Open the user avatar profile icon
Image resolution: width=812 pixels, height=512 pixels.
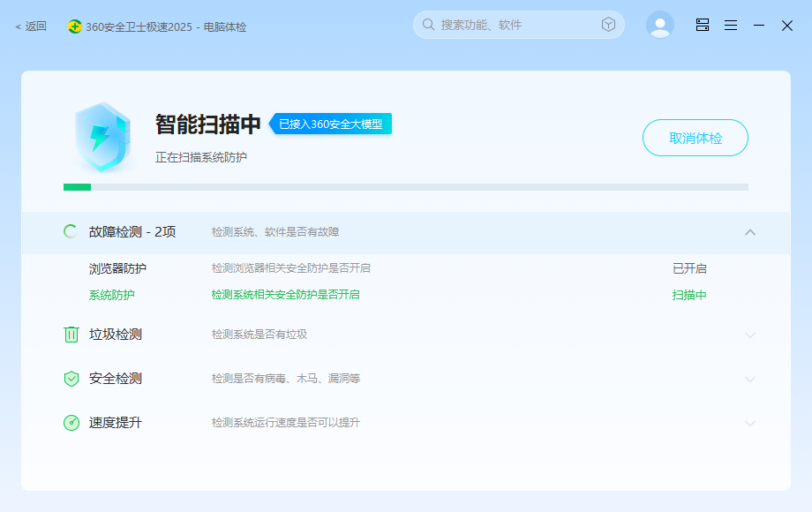click(659, 25)
